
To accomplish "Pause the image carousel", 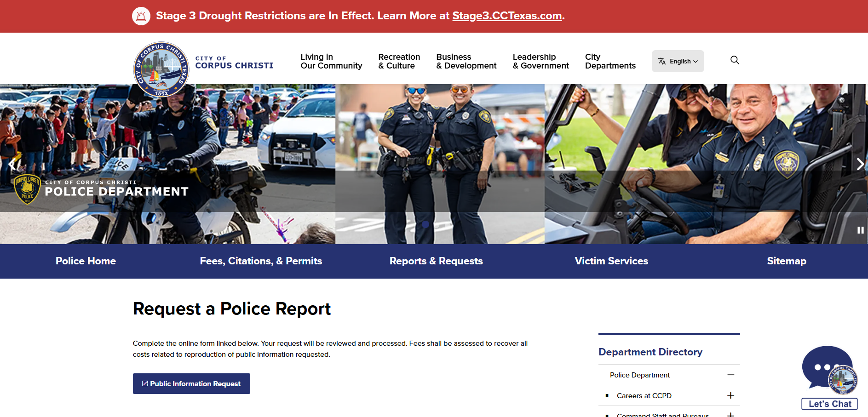I will (x=860, y=230).
